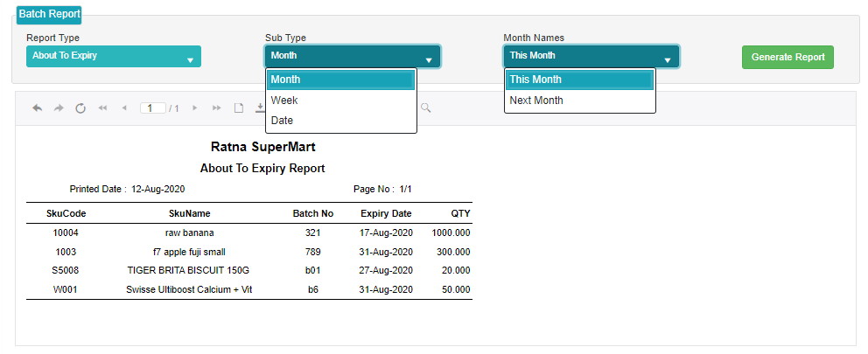Click the navigate forward arrow icon
This screenshot has width=868, height=354.
pyautogui.click(x=59, y=108)
